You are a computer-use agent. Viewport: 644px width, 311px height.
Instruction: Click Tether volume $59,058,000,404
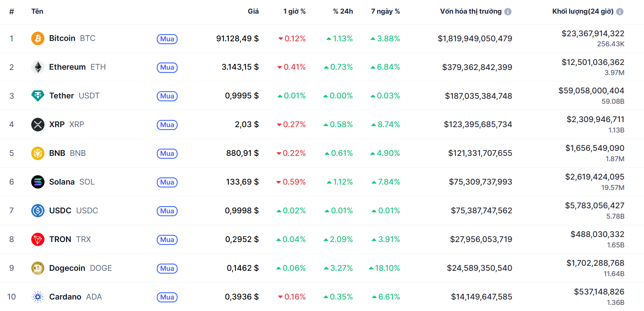tap(591, 91)
